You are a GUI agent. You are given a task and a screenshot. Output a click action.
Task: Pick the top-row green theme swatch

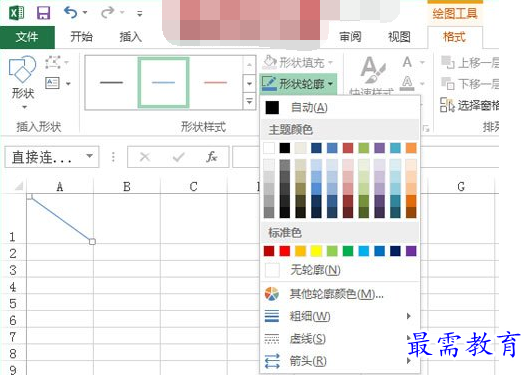coord(364,148)
